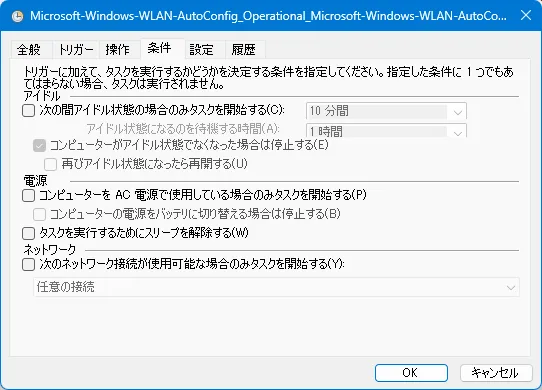Open the 10 分間 idle duration dropdown

click(386, 111)
